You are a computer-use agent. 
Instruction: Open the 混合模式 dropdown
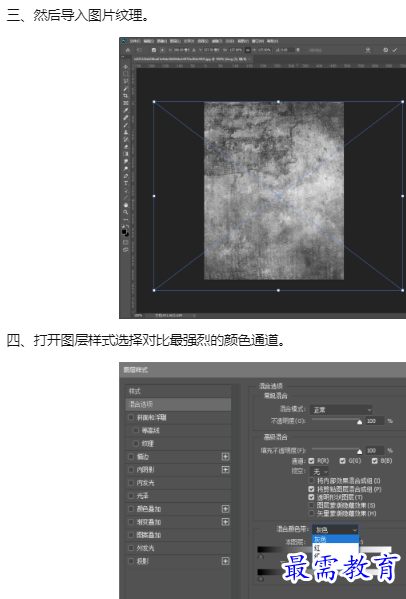341,410
